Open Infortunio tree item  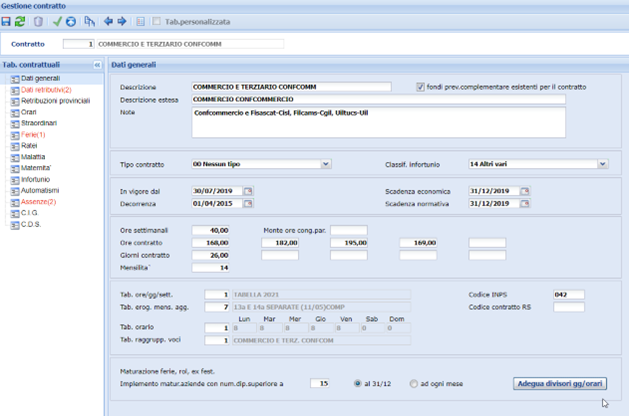pos(35,179)
